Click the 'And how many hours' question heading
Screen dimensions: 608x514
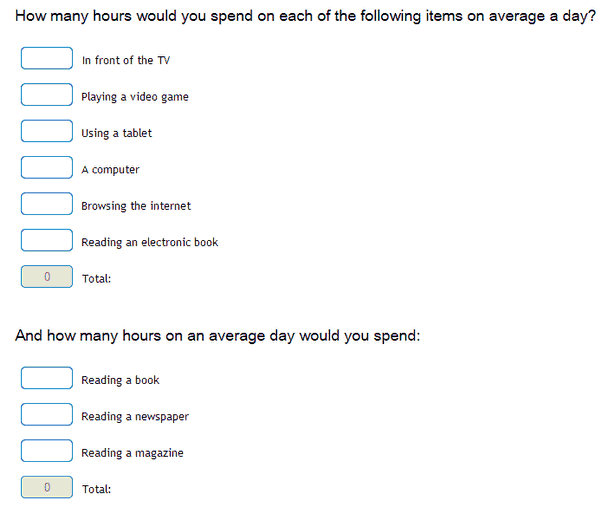pyautogui.click(x=218, y=336)
